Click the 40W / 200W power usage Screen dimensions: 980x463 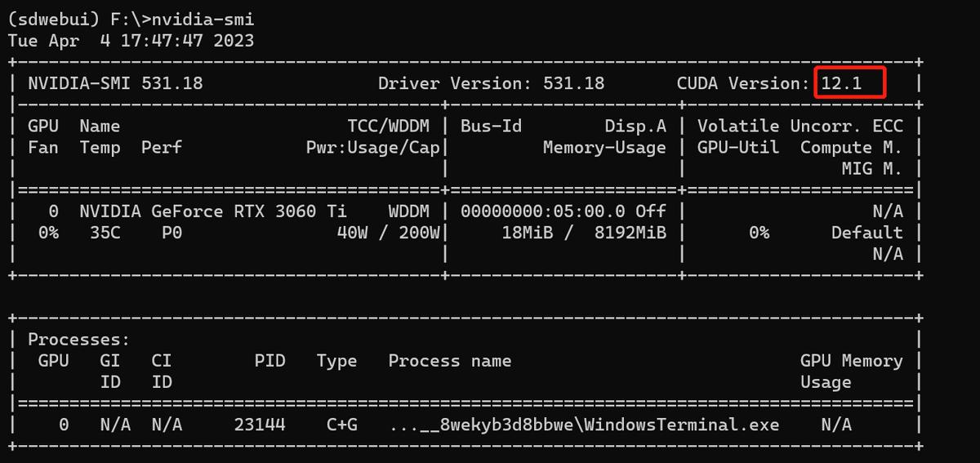(388, 232)
